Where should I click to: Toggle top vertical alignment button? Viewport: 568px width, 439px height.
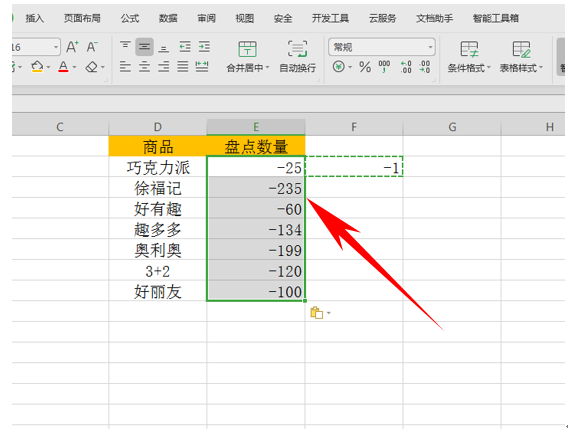125,46
